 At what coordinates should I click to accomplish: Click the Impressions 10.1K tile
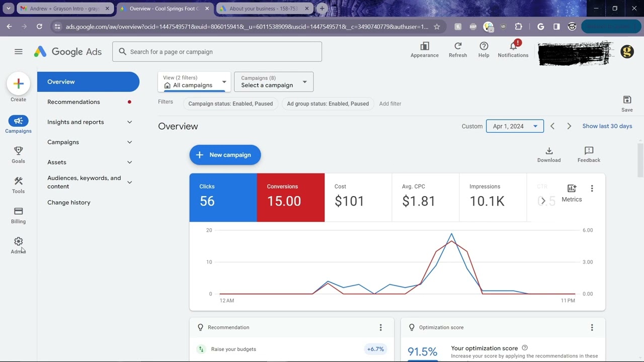click(x=493, y=198)
